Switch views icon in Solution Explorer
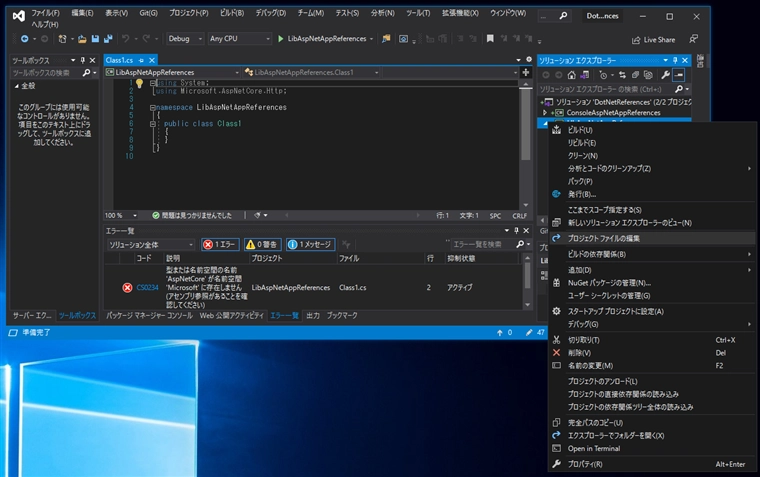Image resolution: width=760 pixels, height=477 pixels. (x=585, y=75)
